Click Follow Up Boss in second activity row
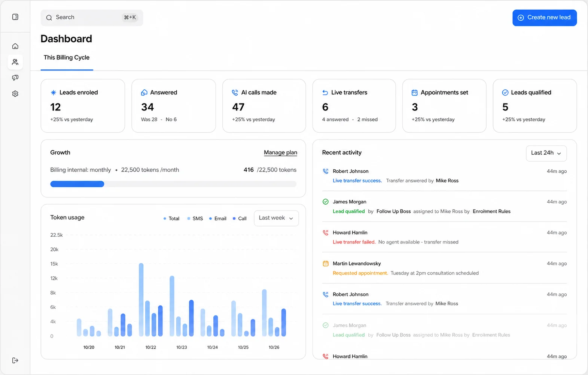 point(393,211)
